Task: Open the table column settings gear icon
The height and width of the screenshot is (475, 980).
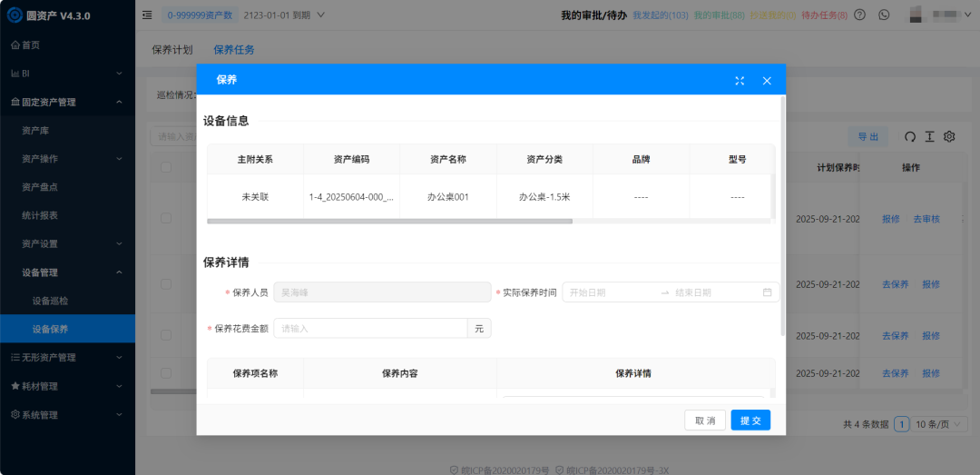Action: pos(950,136)
